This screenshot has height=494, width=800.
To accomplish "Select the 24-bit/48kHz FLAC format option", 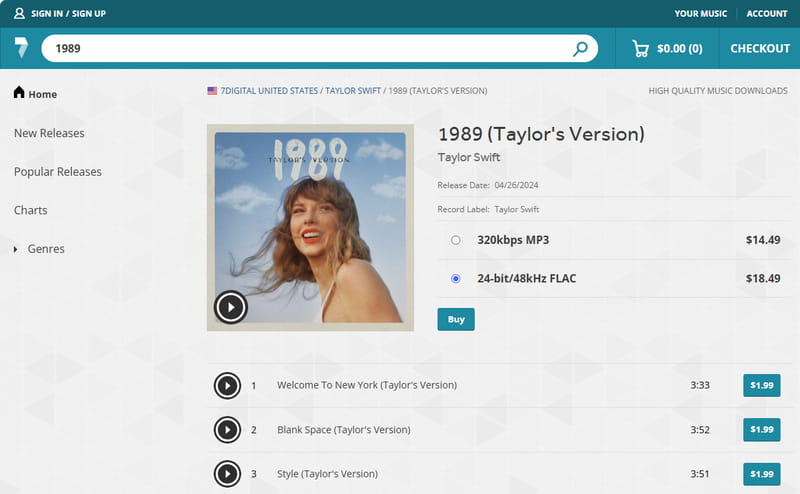I will [x=456, y=279].
